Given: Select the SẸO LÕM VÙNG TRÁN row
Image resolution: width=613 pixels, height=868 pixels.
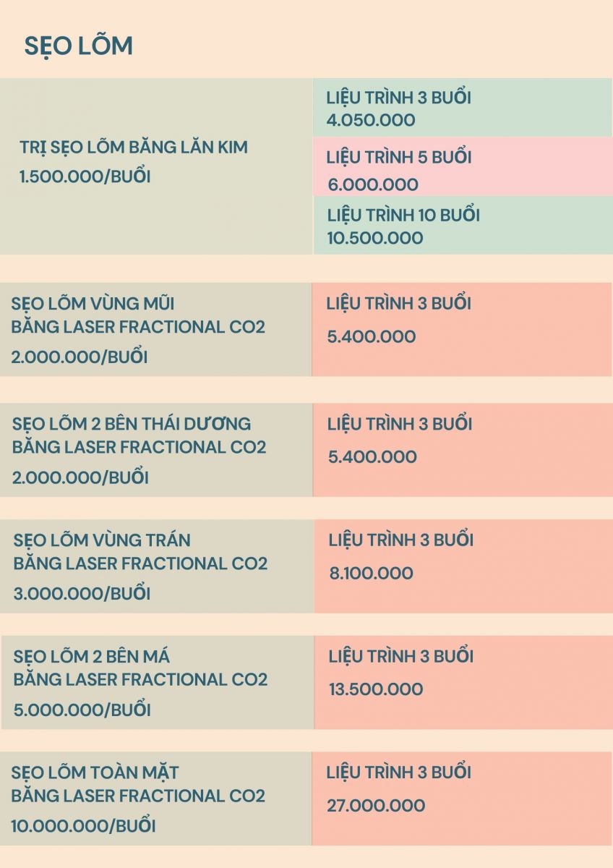Looking at the screenshot, I should 306,566.
